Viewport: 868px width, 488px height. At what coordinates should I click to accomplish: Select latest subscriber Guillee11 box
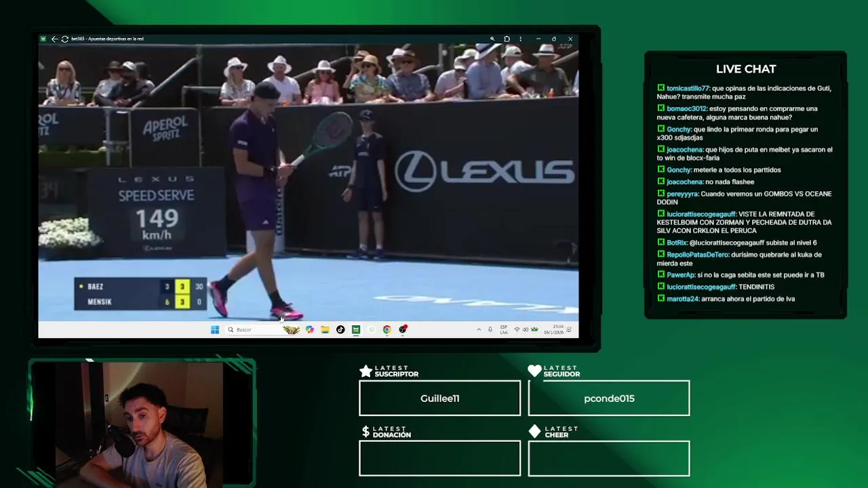point(439,398)
